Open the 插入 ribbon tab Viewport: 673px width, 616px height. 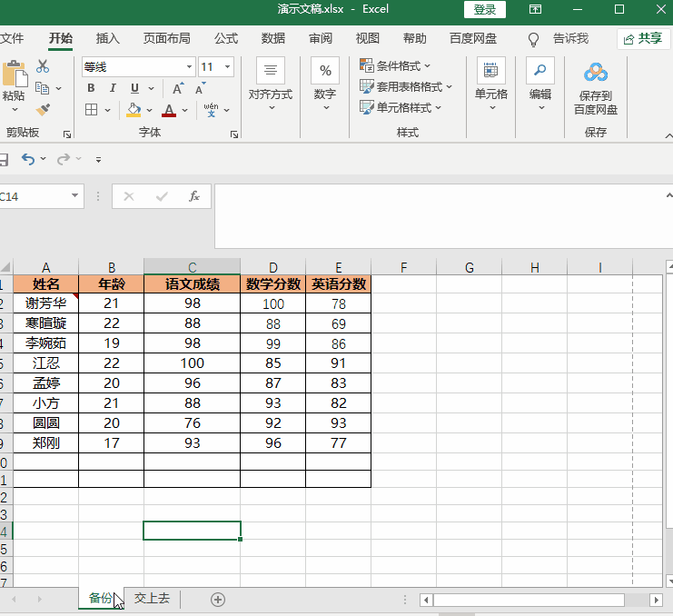tap(108, 38)
